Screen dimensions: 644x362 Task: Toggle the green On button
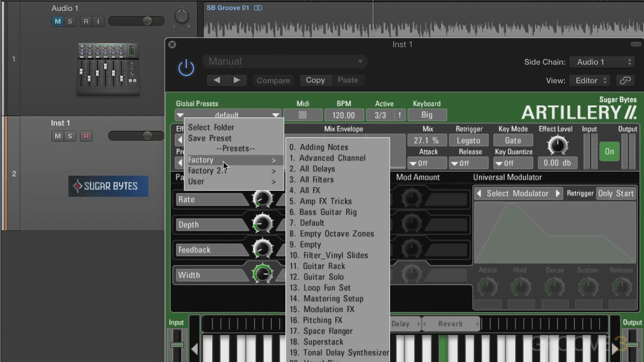tap(609, 151)
